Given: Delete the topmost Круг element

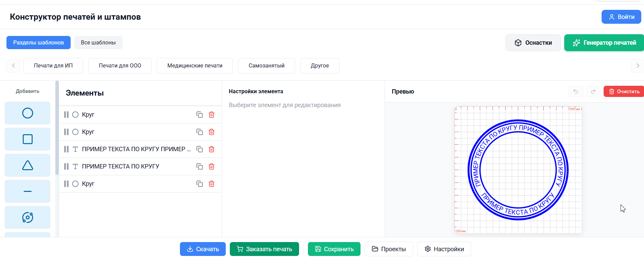Looking at the screenshot, I should tap(211, 115).
